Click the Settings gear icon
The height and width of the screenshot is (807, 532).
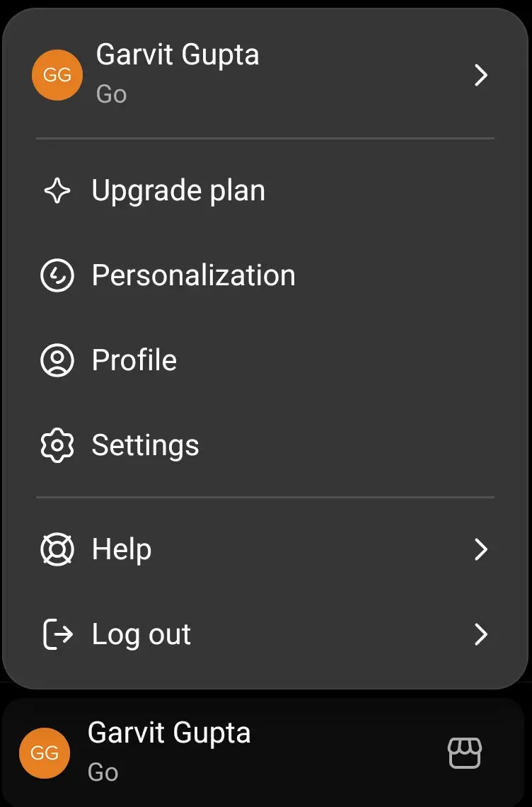pos(57,445)
